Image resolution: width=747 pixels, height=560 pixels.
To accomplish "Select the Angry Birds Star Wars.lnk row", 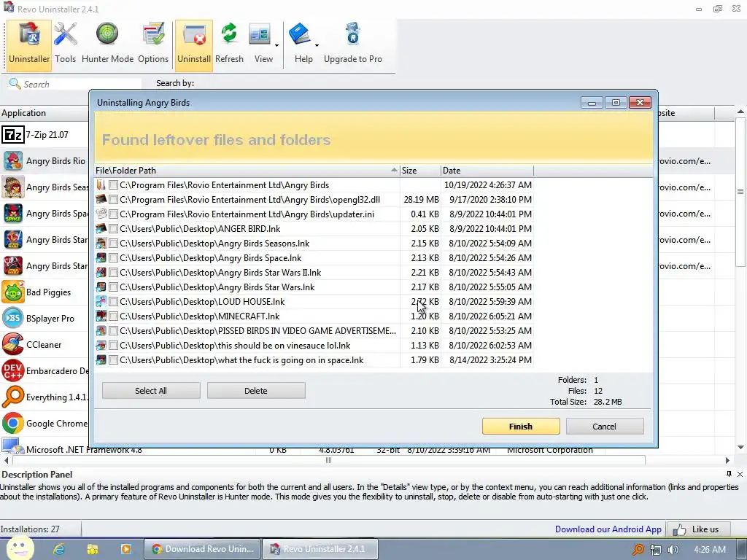I will (314, 287).
